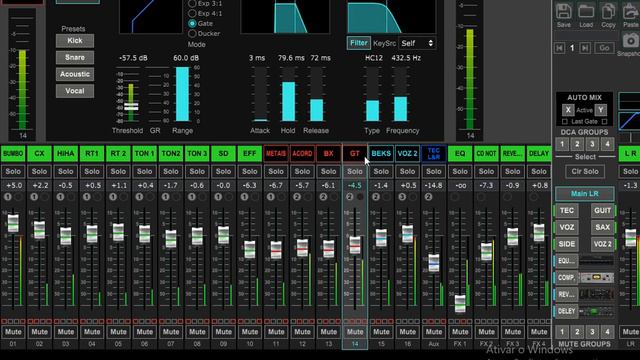Select the BUMBO channel strip label
The width and height of the screenshot is (640, 360).
13,153
